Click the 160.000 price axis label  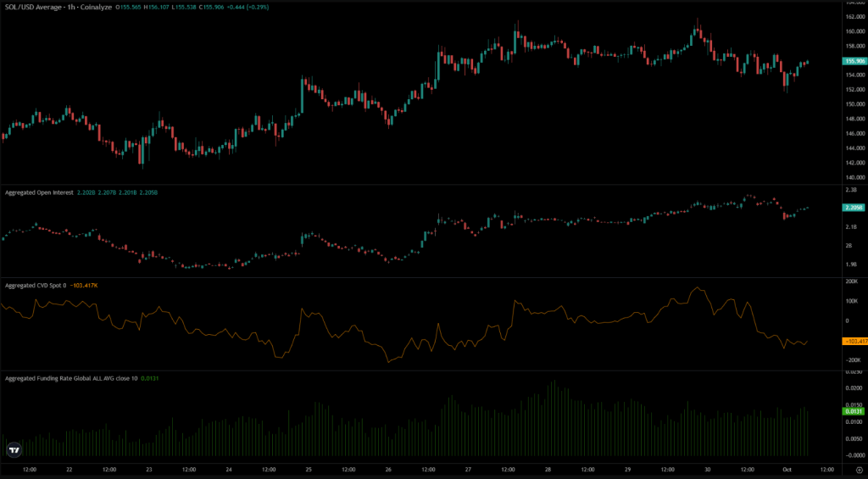tap(854, 31)
